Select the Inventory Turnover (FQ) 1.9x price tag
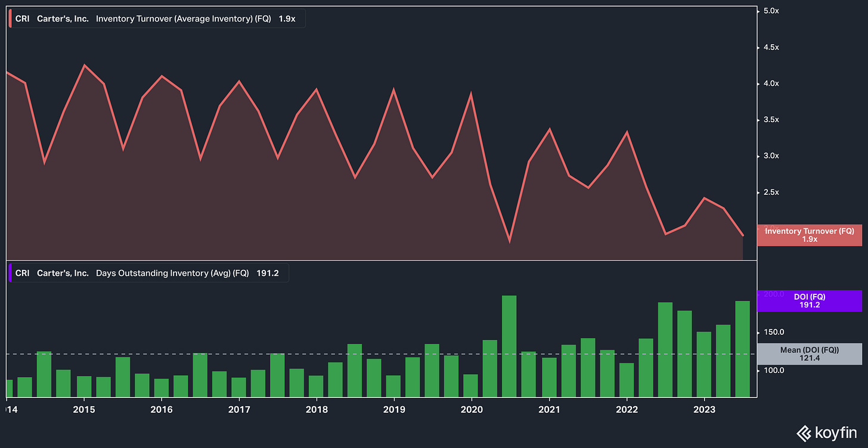 [810, 235]
